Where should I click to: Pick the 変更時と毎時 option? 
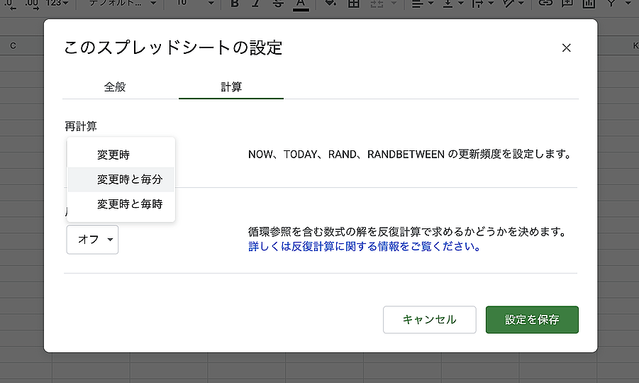tap(121, 204)
